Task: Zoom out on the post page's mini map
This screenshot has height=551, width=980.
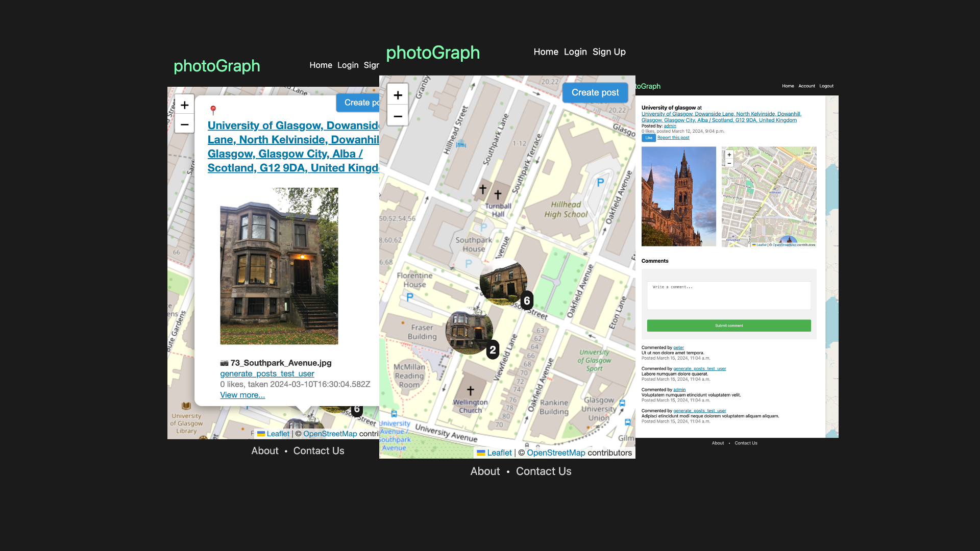Action: [729, 163]
